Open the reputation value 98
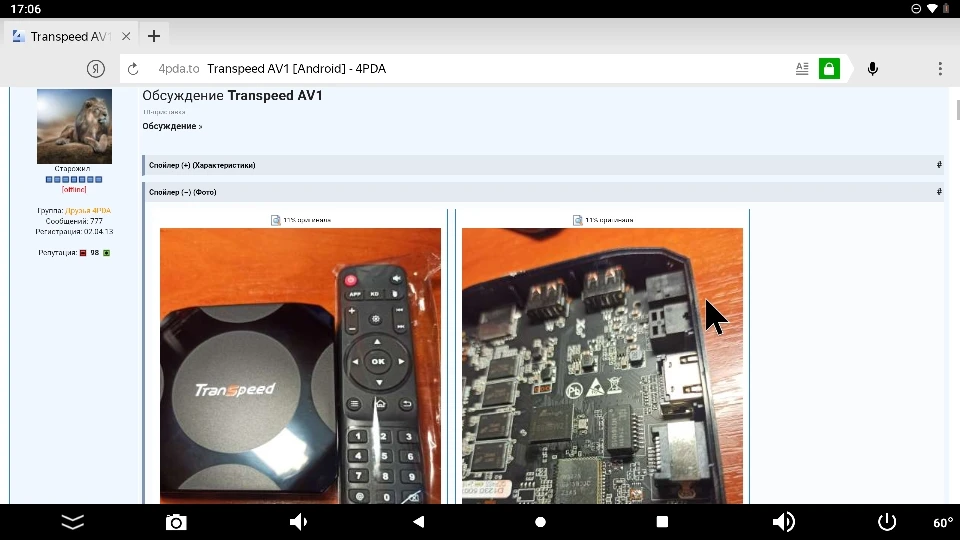The image size is (960, 540). 95,253
